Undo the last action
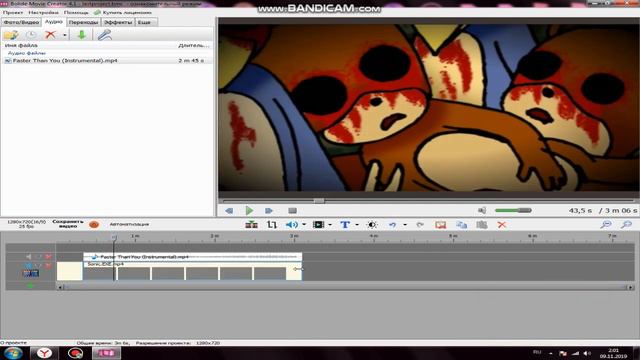The image size is (640, 360). [392, 224]
